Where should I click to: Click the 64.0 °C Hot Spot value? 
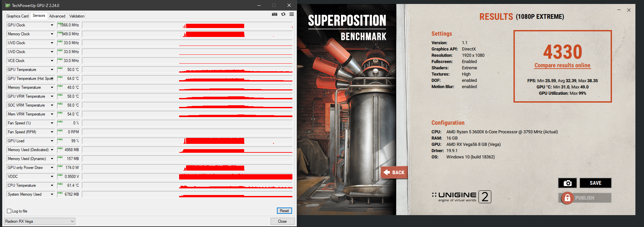click(69, 79)
